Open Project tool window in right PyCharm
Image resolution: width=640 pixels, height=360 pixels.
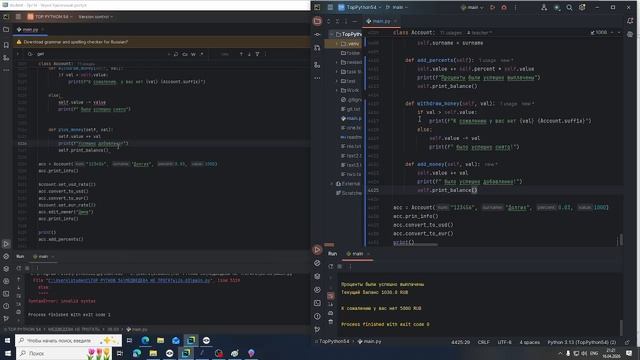pyautogui.click(x=317, y=21)
